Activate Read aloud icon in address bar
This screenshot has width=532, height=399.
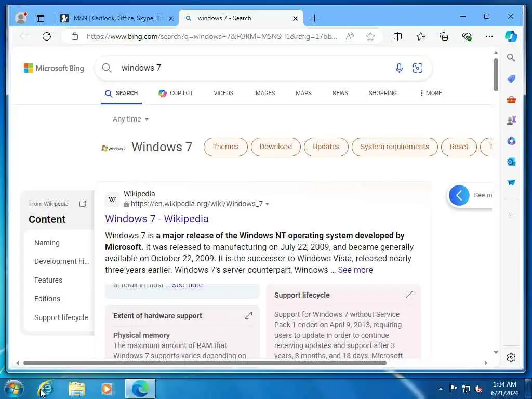click(350, 36)
